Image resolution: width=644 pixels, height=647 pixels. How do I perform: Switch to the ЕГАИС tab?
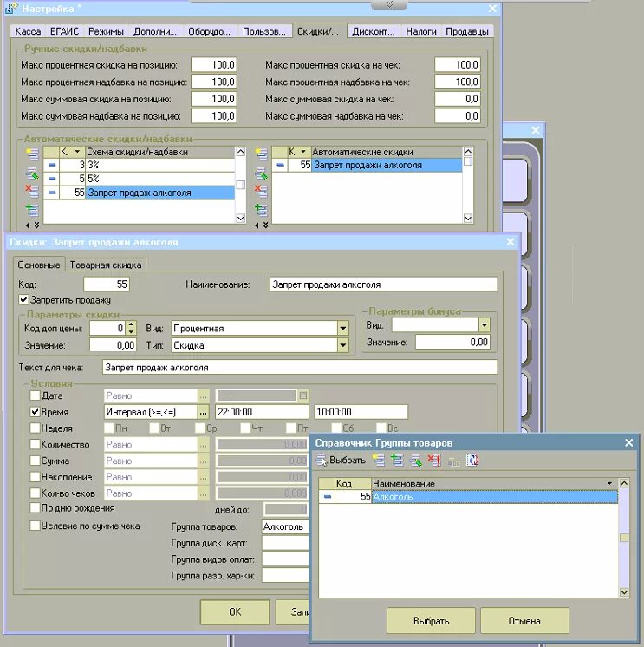(64, 31)
